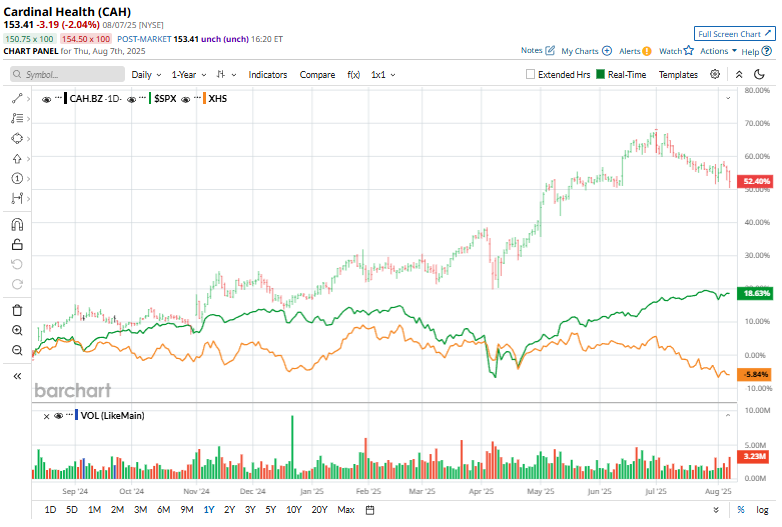The width and height of the screenshot is (782, 527).
Task: Collapse the left drawing toolbar
Action: click(17, 376)
